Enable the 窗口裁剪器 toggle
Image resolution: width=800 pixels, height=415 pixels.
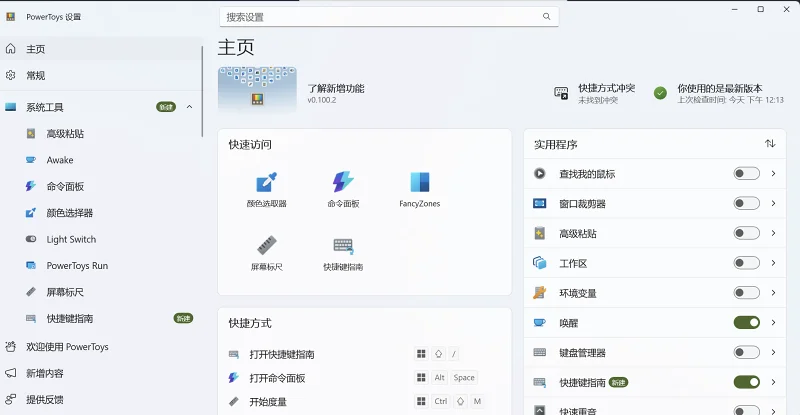[x=746, y=203]
